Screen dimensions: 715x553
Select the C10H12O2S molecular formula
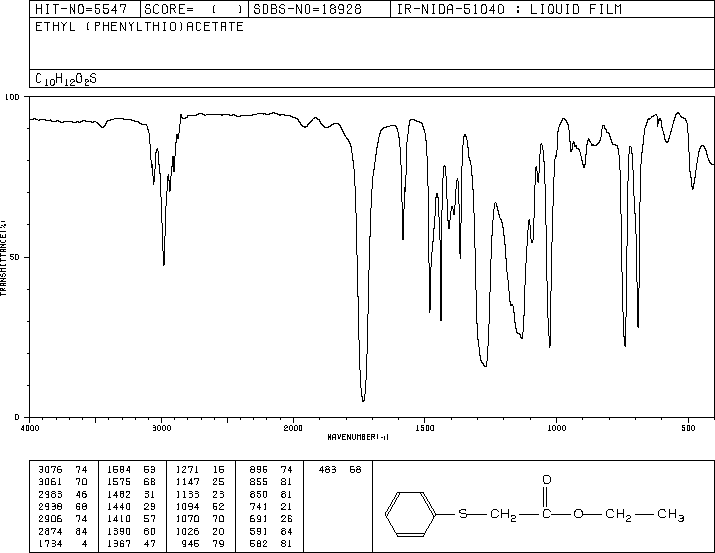click(66, 79)
